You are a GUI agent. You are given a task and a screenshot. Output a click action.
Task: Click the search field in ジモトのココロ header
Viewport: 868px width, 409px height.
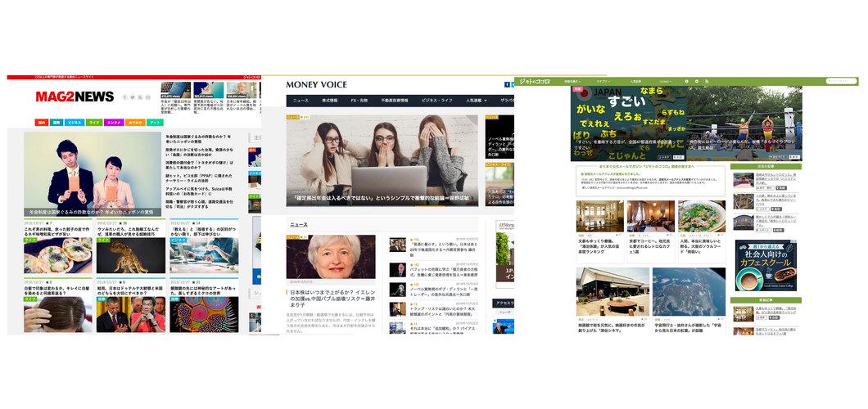842,81
